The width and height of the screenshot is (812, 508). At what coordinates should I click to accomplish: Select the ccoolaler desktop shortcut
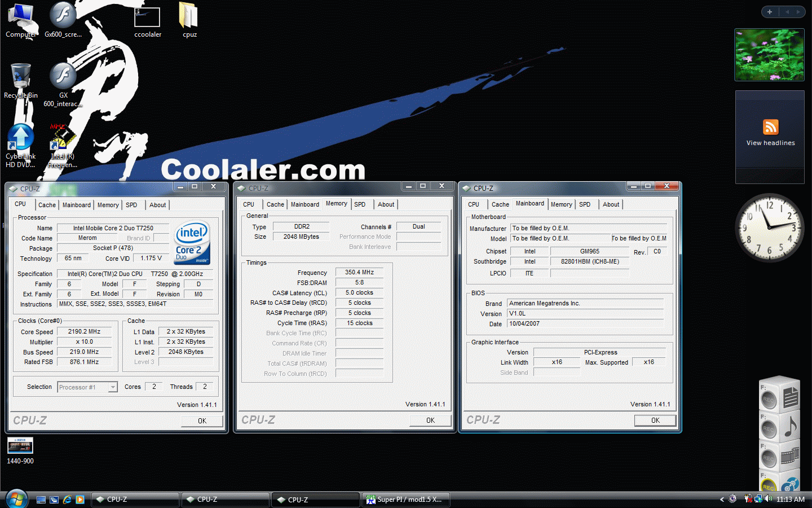[147, 21]
